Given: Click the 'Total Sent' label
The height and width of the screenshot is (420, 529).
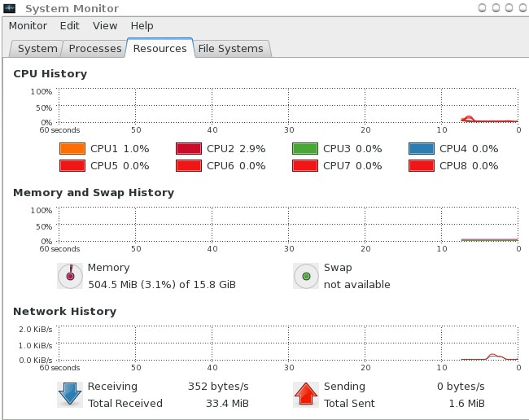Looking at the screenshot, I should pos(349,403).
